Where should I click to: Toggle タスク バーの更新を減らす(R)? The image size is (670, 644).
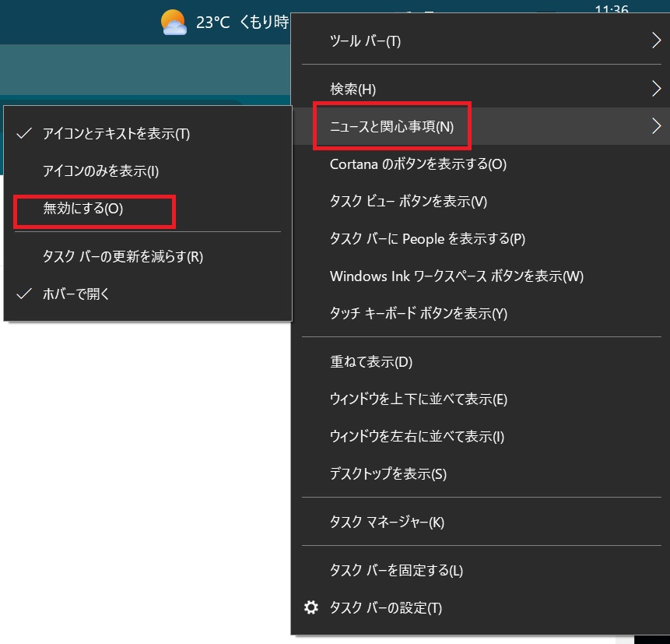click(148, 256)
